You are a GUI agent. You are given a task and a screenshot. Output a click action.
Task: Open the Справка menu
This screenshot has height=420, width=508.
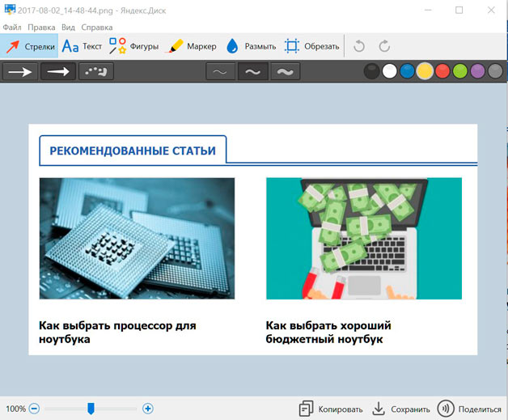tap(96, 27)
